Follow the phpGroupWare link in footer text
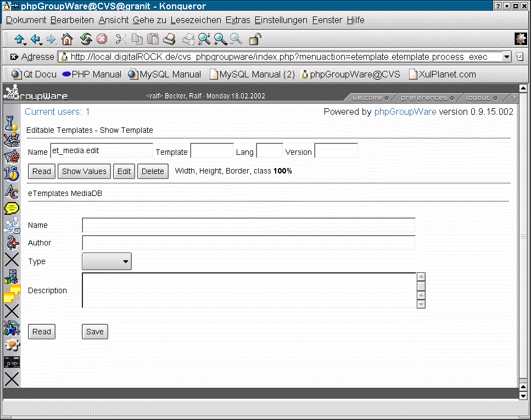The width and height of the screenshot is (531, 420). pos(405,112)
